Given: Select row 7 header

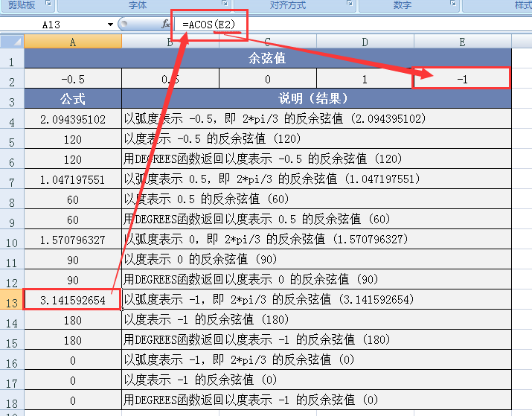Looking at the screenshot, I should point(12,179).
